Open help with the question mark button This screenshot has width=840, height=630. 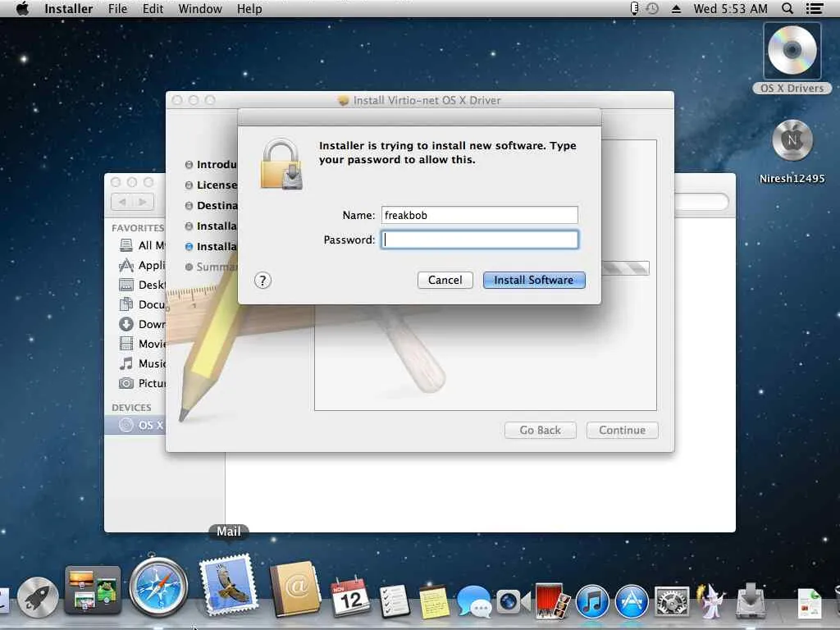click(262, 281)
